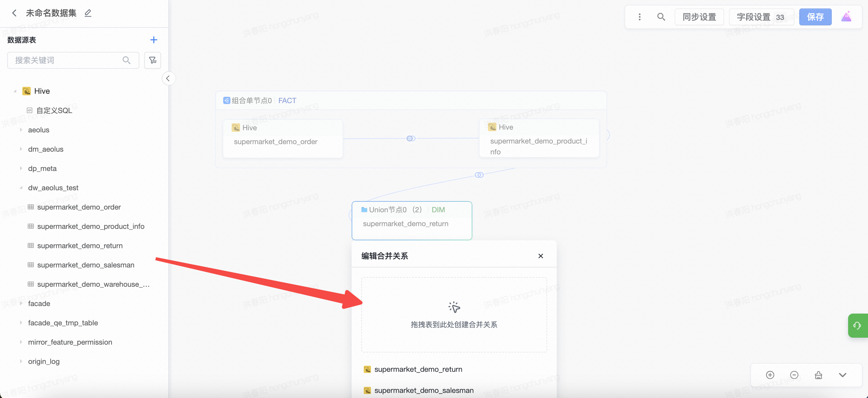868x398 pixels.
Task: Collapse the left sidebar panel
Action: pos(168,78)
